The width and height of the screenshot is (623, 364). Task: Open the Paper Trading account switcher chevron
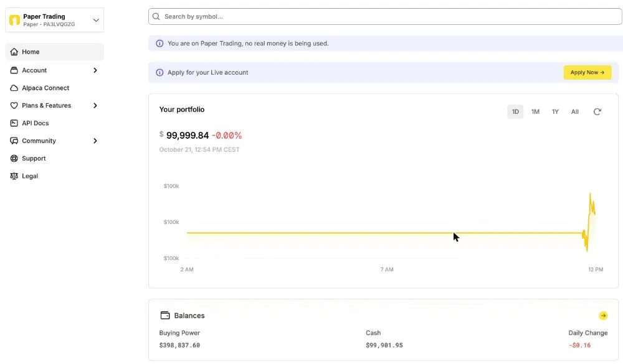[96, 20]
